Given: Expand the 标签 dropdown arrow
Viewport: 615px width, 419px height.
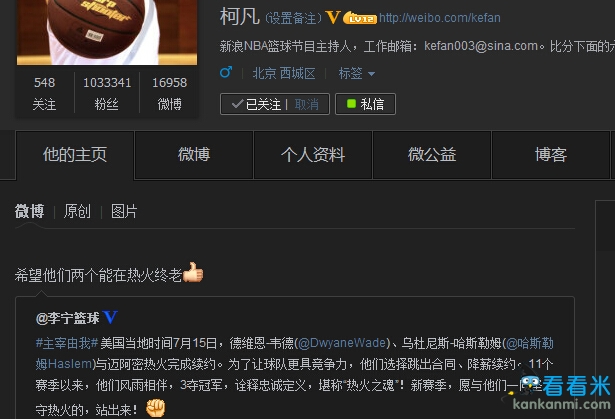Looking at the screenshot, I should click(x=371, y=74).
